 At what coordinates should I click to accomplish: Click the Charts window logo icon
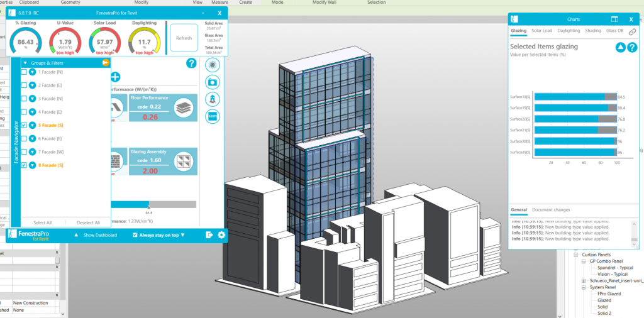click(514, 19)
